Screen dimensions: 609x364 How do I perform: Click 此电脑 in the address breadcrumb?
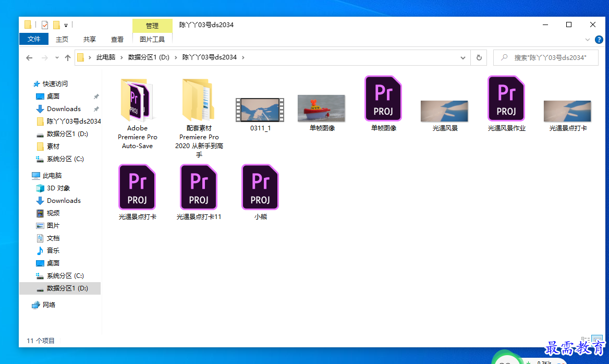coord(106,57)
